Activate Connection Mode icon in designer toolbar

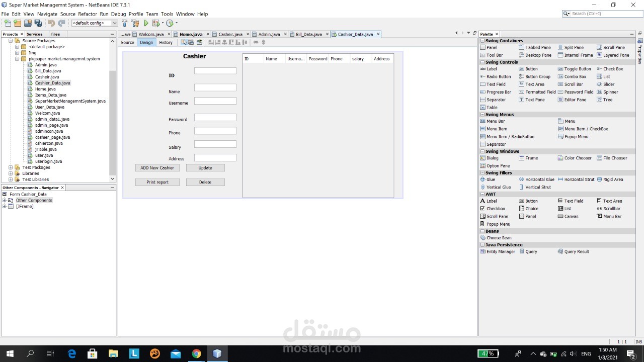pos(191,42)
